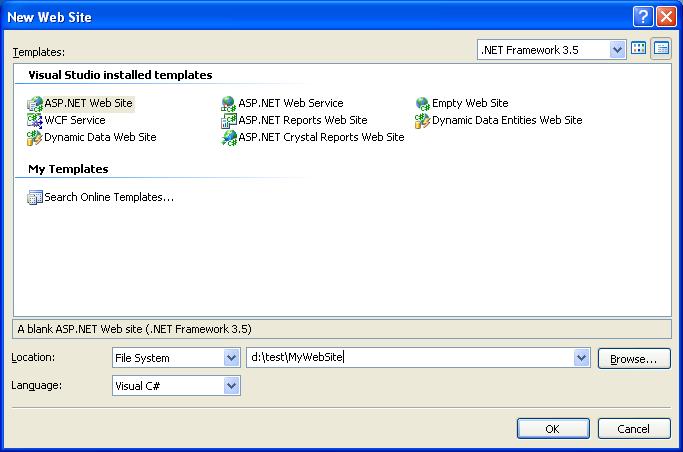This screenshot has width=683, height=452.
Task: Click the Dynamic Data Entities Web Site label
Action: [x=507, y=121]
